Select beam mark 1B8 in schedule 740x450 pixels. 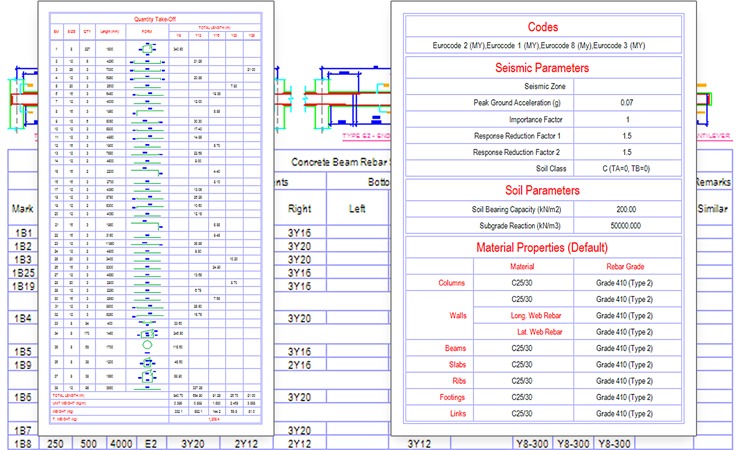tap(23, 444)
